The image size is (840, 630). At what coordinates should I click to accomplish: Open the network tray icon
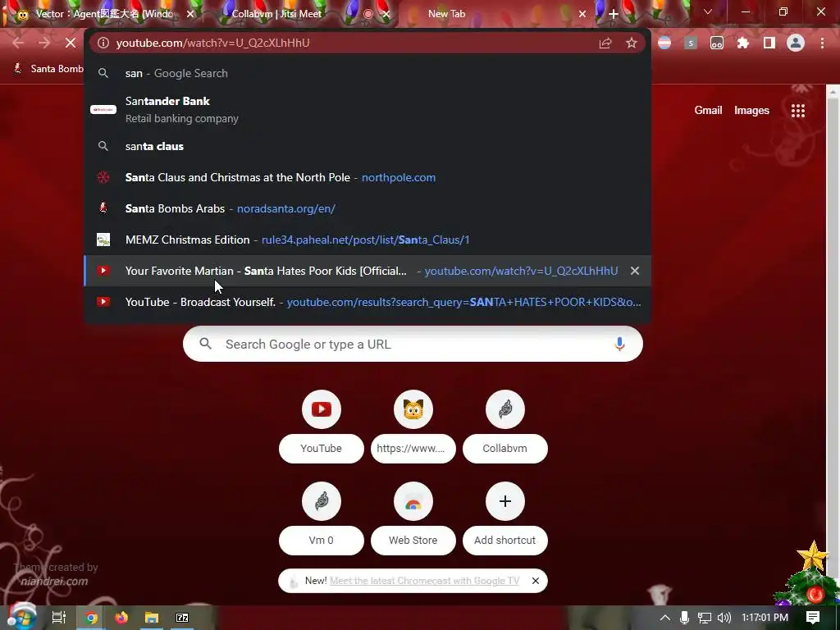(704, 618)
